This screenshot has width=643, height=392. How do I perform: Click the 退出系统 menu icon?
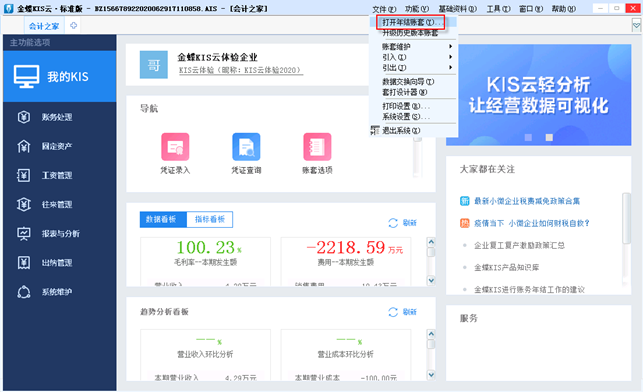pyautogui.click(x=374, y=130)
